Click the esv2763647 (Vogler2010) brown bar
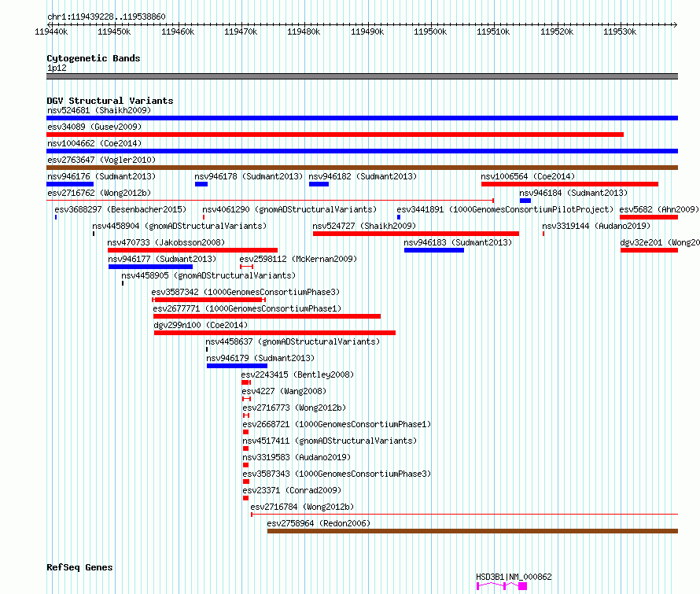 pos(362,168)
